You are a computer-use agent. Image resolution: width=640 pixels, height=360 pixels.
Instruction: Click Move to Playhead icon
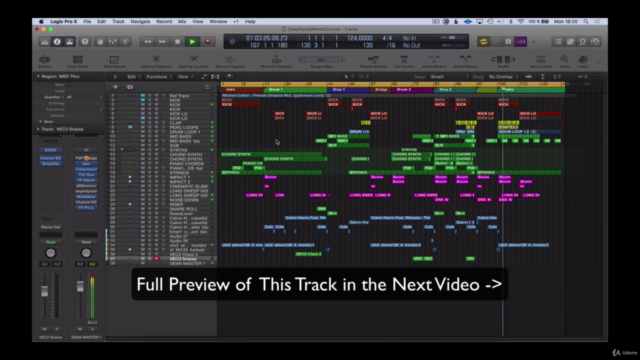click(276, 61)
